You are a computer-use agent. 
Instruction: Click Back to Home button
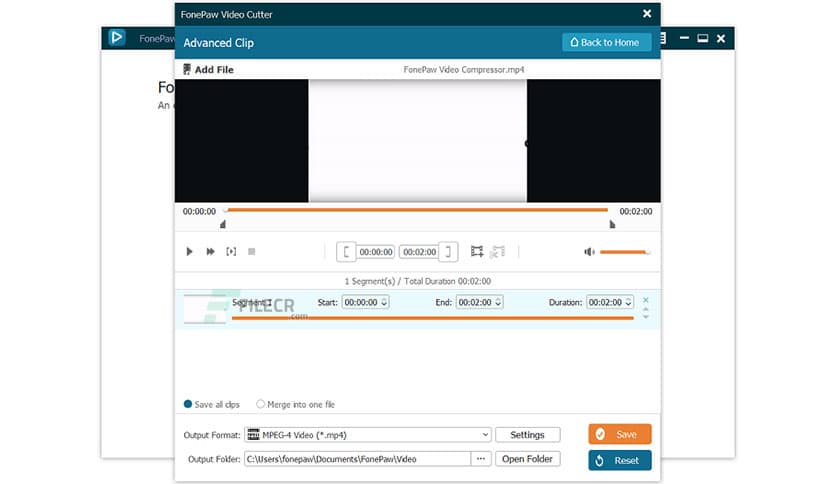coord(606,42)
